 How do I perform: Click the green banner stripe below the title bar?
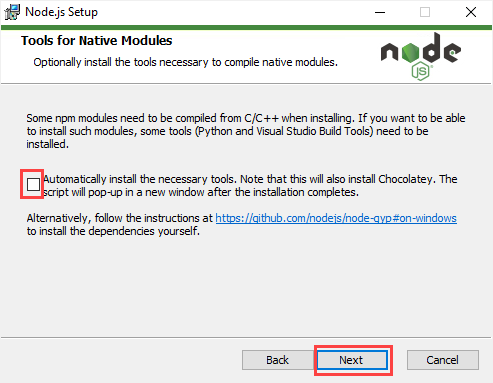coord(246,27)
